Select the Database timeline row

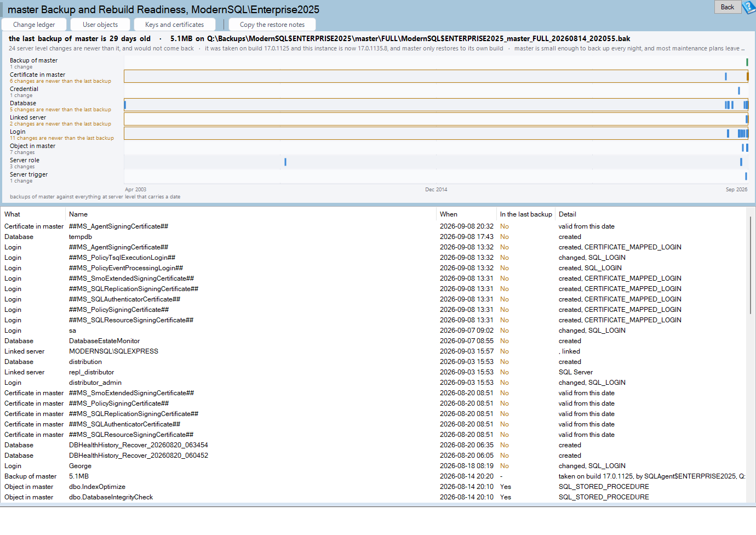click(436, 105)
